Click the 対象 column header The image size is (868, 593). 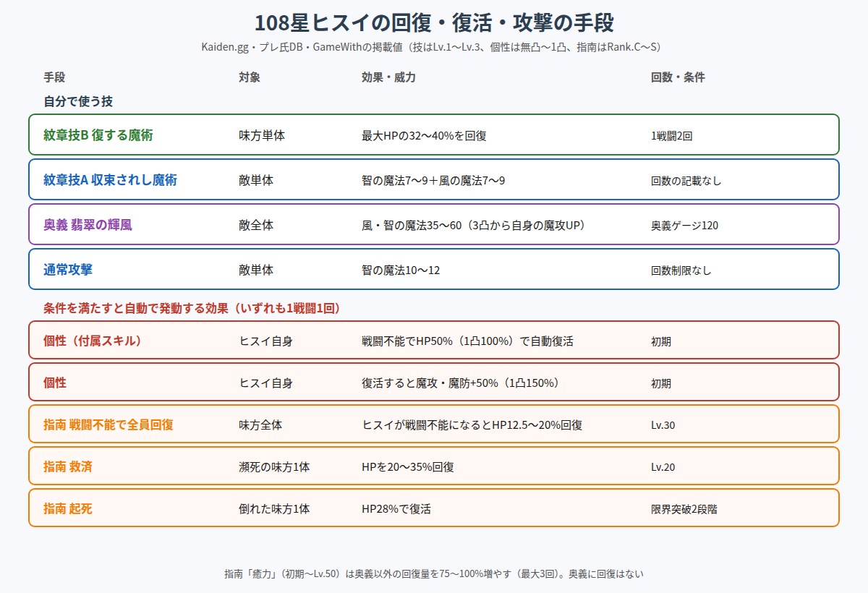click(250, 77)
